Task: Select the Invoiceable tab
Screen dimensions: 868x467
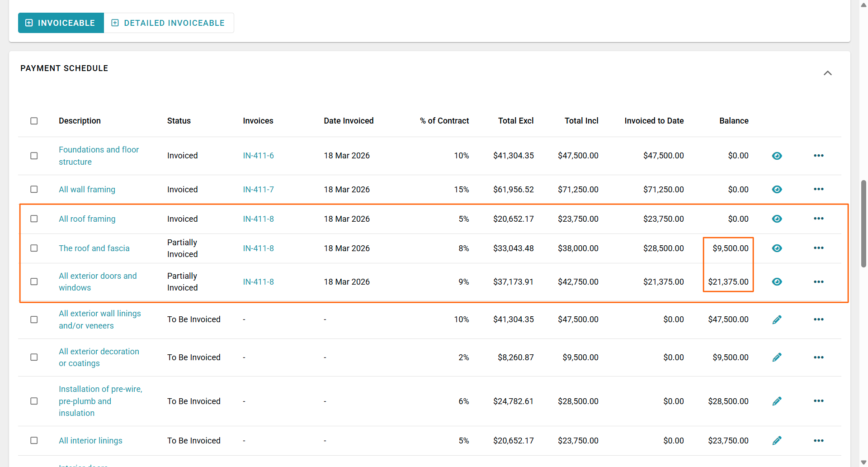Action: coord(61,23)
